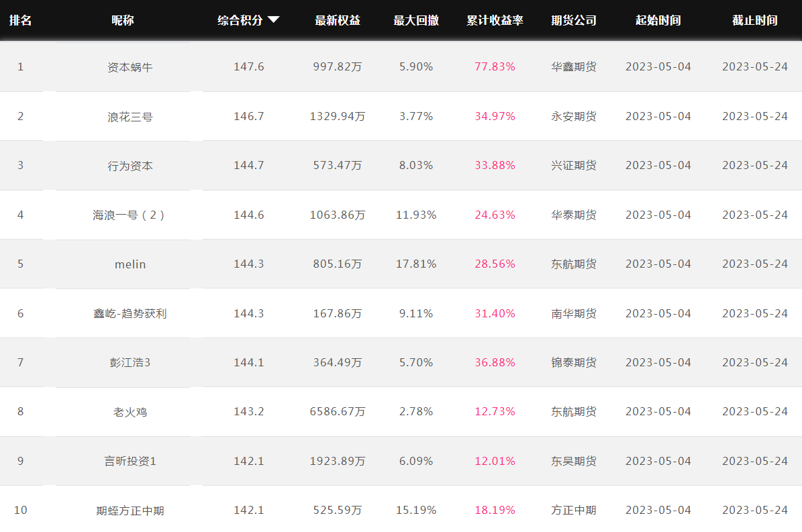Click the 最新权益 column header
Image resolution: width=802 pixels, height=532 pixels.
click(338, 20)
